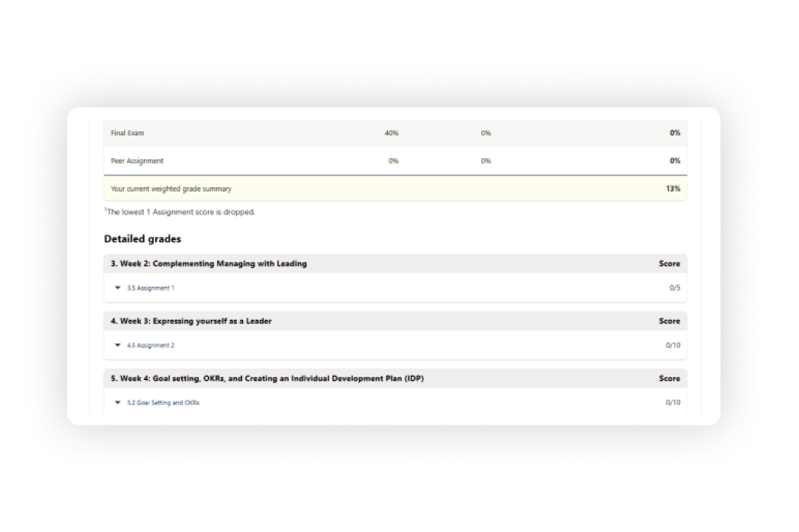Click the 0/10 score for Goal Setting and OKRs
799x532 pixels.
[x=673, y=403]
